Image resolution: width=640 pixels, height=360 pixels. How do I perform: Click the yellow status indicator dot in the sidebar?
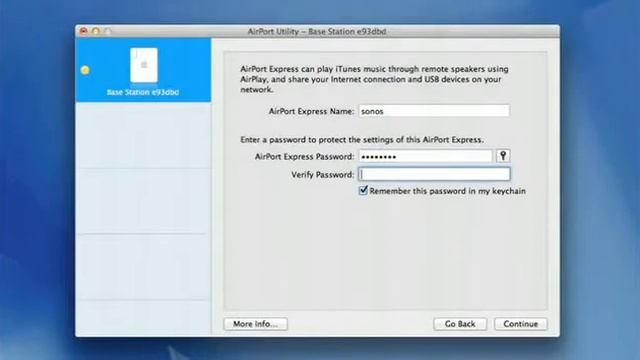(x=85, y=70)
